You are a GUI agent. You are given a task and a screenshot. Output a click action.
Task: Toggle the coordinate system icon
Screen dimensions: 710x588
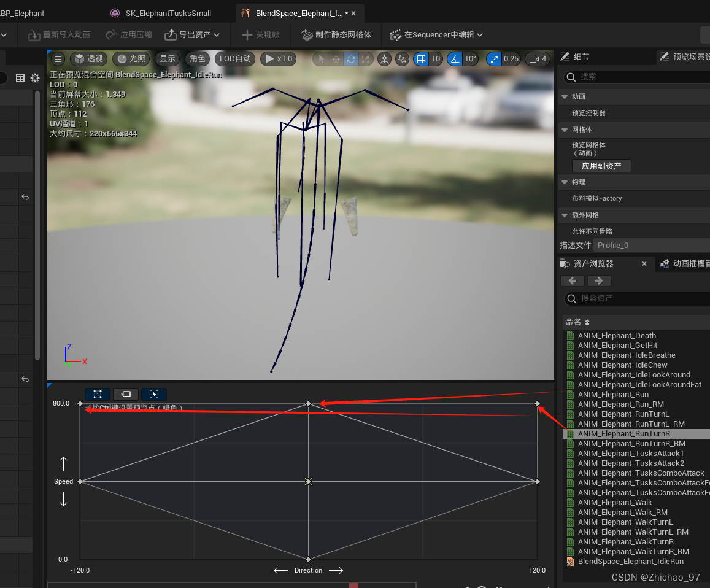pyautogui.click(x=384, y=59)
